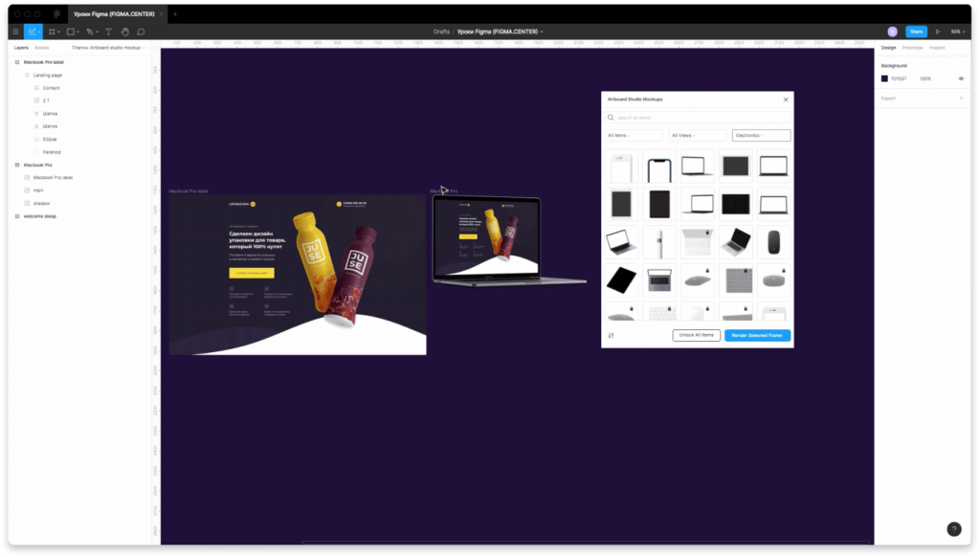Open the Figma main hamburger menu
The image size is (980, 557).
[15, 32]
